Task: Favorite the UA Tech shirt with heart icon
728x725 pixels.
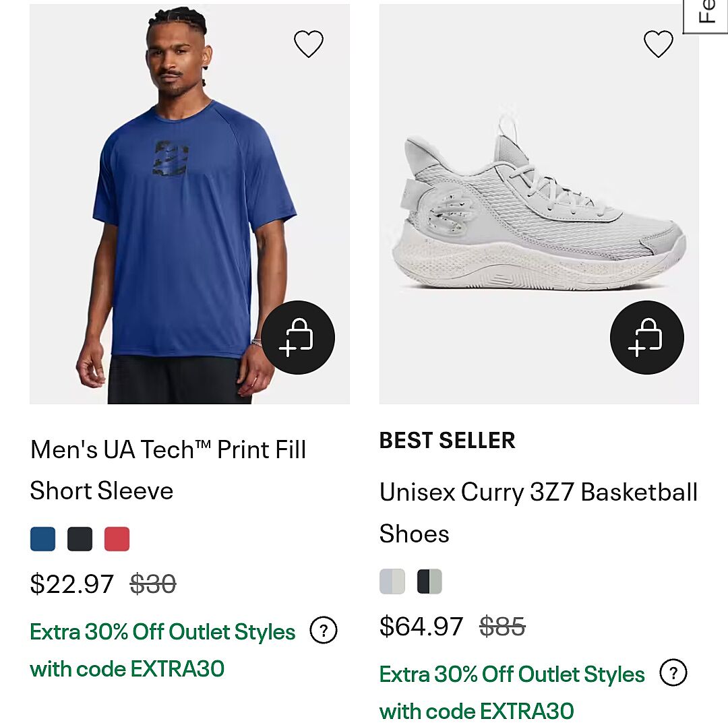Action: click(309, 44)
